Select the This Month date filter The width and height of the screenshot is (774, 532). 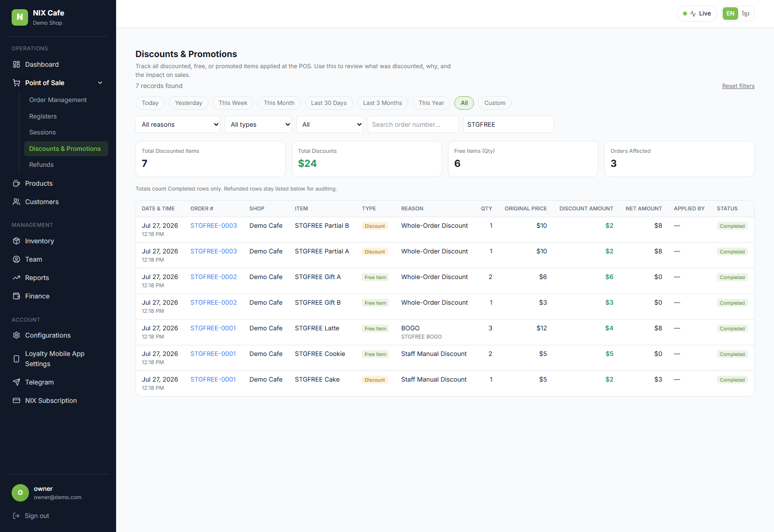pyautogui.click(x=279, y=103)
